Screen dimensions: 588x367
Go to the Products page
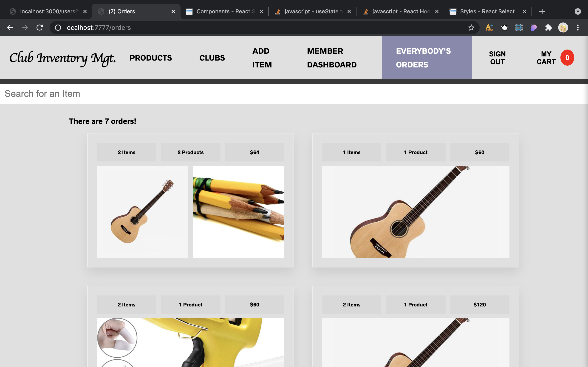coord(151,58)
